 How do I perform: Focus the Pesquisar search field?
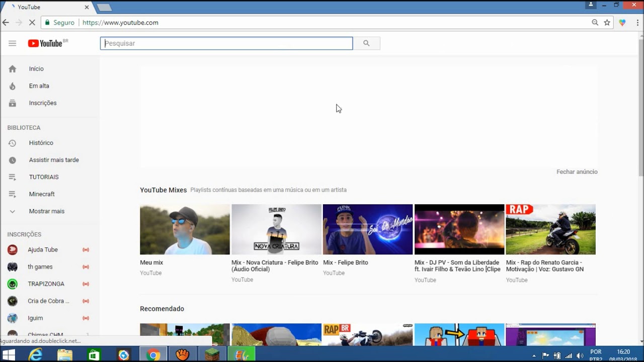coord(226,43)
